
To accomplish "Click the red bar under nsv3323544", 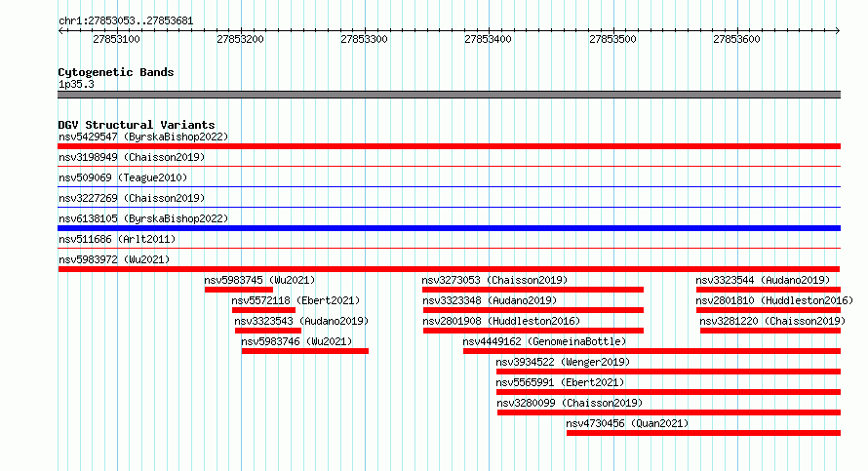I will 769,290.
